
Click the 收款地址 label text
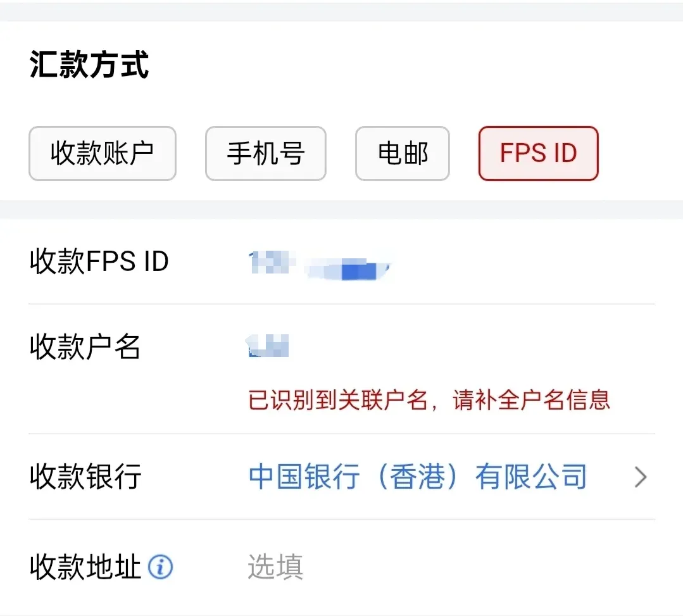coord(85,567)
